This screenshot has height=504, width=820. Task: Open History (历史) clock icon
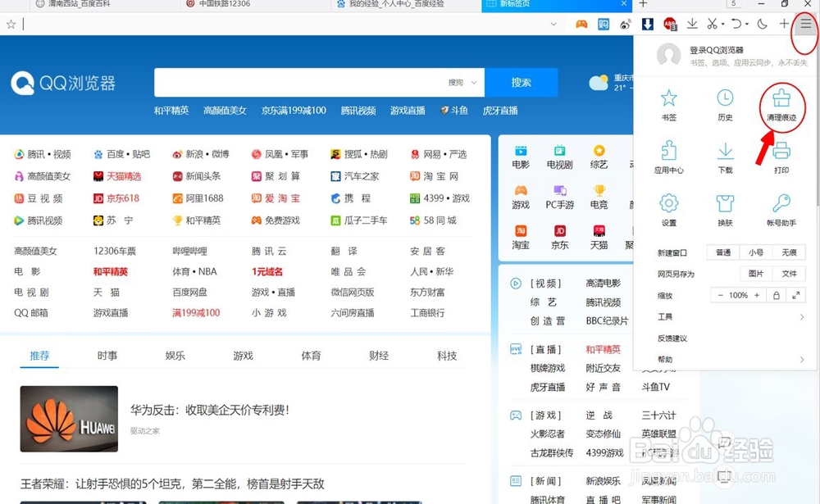[x=725, y=105]
